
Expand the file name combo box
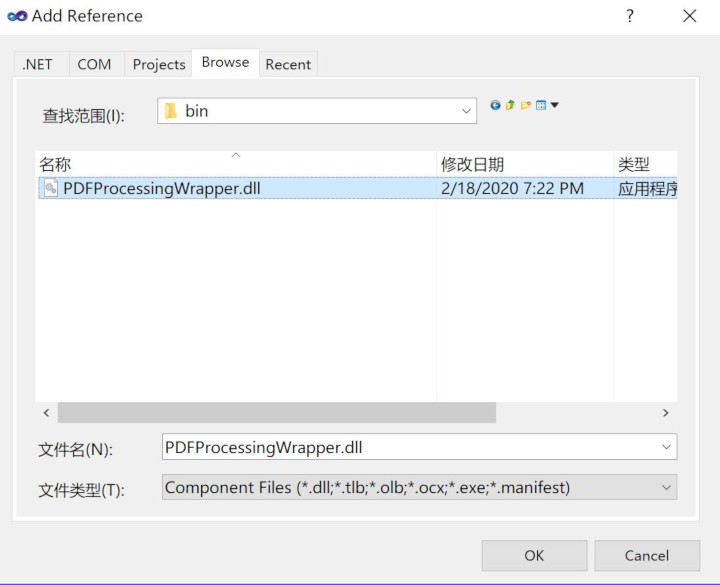(666, 447)
